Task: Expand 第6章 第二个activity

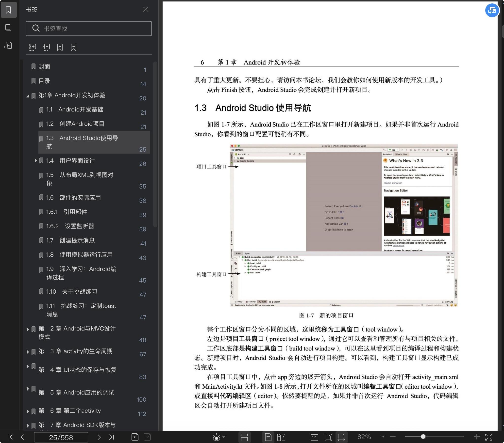Action: [28, 411]
